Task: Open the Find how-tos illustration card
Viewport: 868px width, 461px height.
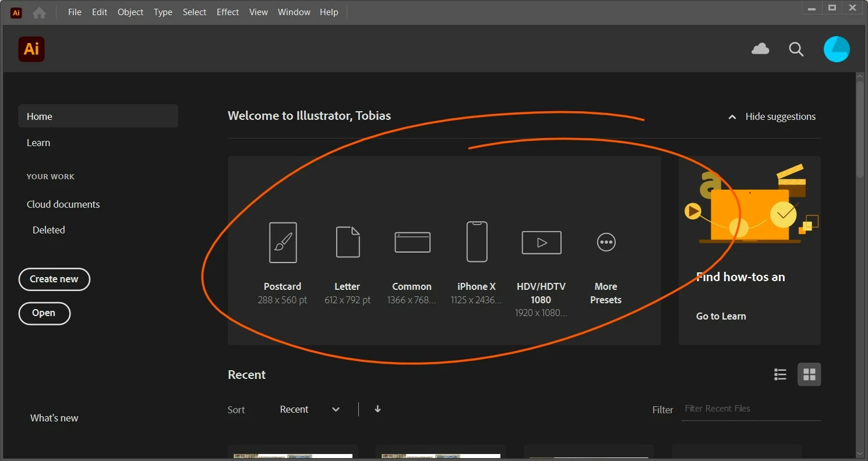Action: pos(750,250)
